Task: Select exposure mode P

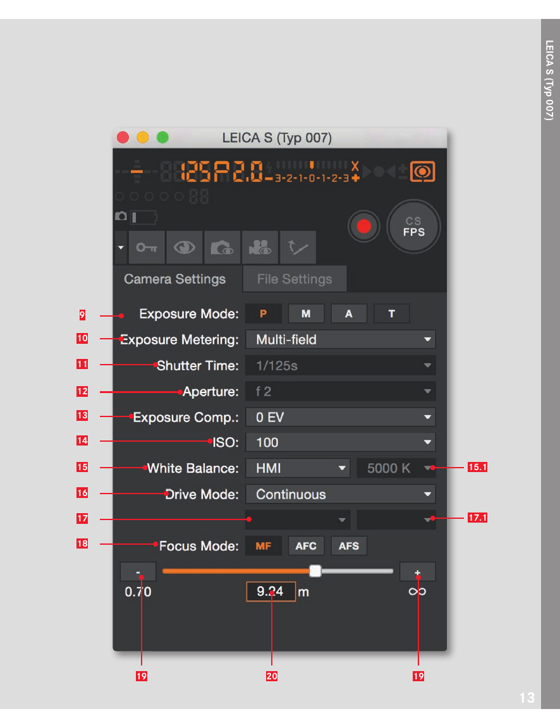Action: click(x=264, y=313)
